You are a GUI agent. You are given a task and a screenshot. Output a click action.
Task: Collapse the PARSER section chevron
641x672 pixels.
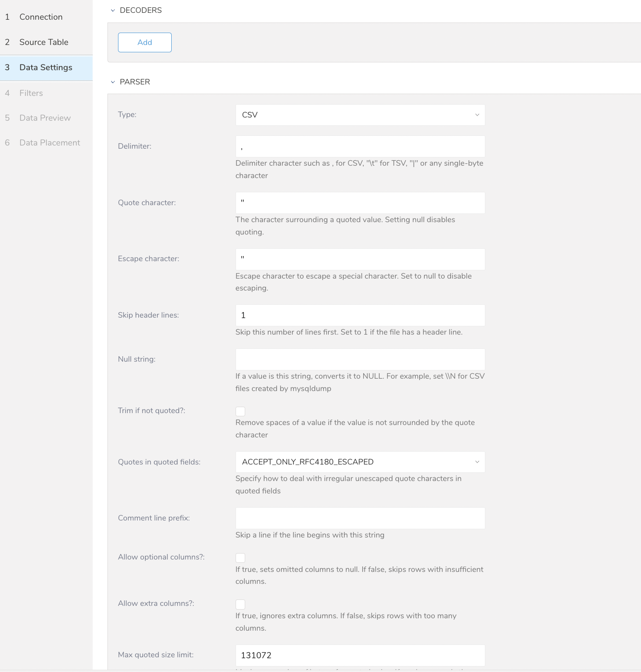point(113,82)
